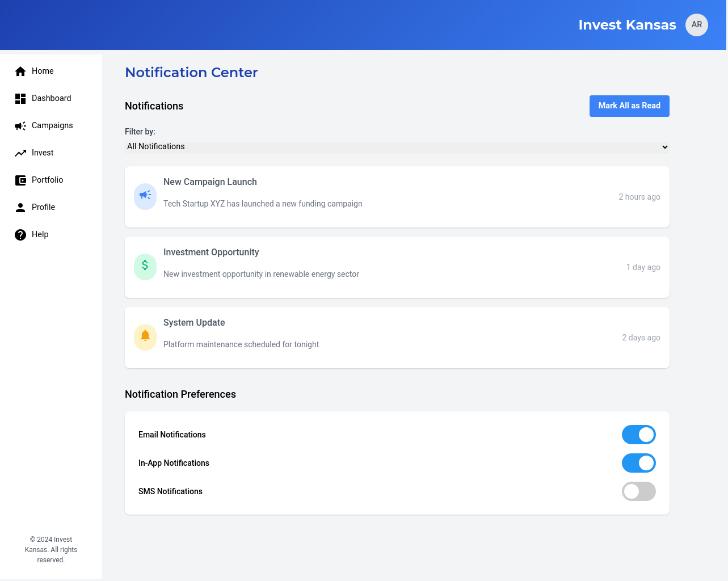
Task: Open the All Notifications filter dropdown
Action: click(x=397, y=147)
